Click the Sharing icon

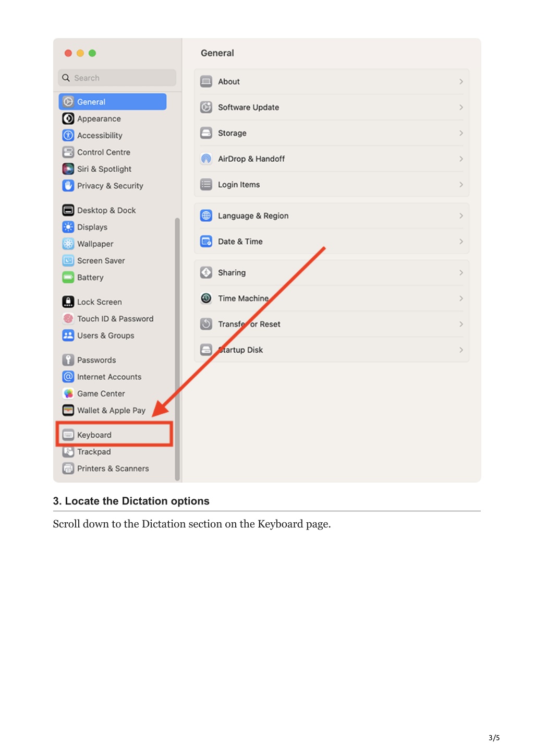[207, 272]
